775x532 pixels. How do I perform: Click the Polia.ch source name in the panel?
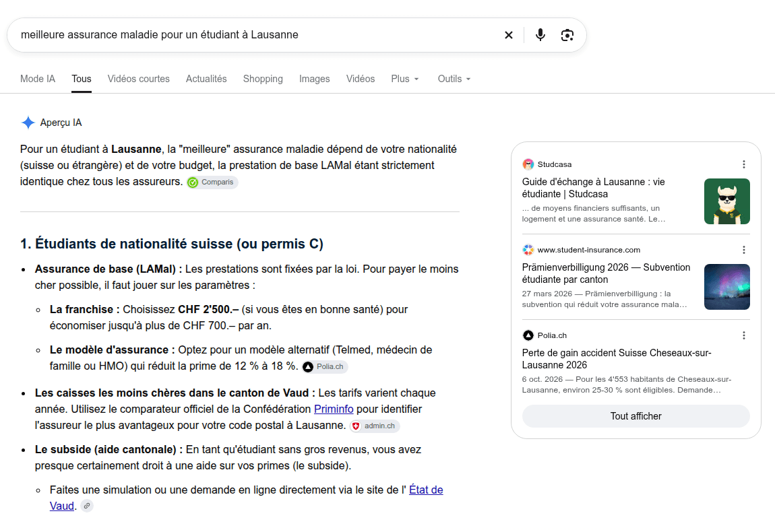point(552,335)
